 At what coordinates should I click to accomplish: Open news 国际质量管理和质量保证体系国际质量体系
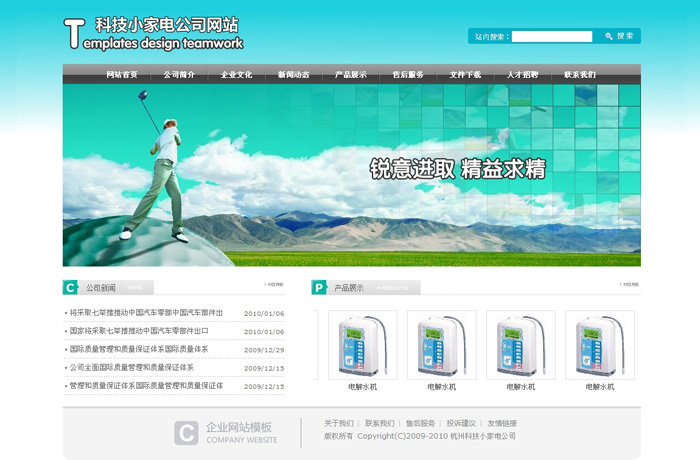click(139, 350)
